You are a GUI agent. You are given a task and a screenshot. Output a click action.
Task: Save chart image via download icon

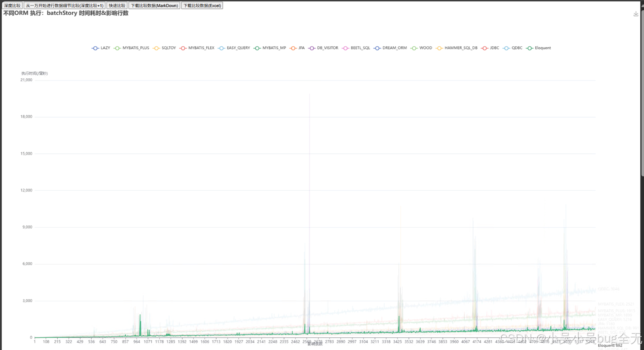636,14
